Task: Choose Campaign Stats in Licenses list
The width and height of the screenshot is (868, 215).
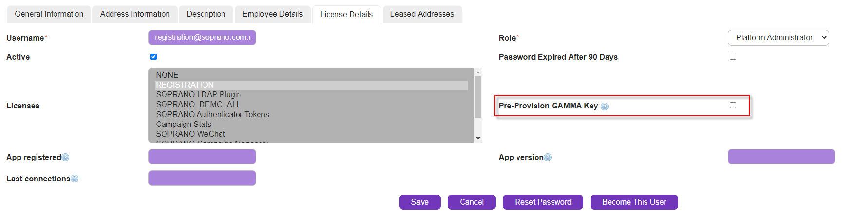Action: coord(184,125)
